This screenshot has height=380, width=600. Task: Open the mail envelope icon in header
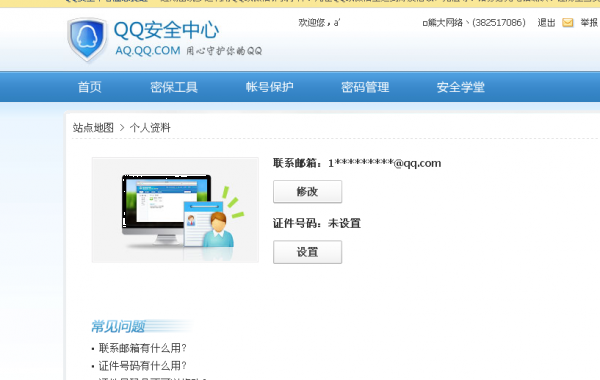click(x=567, y=23)
